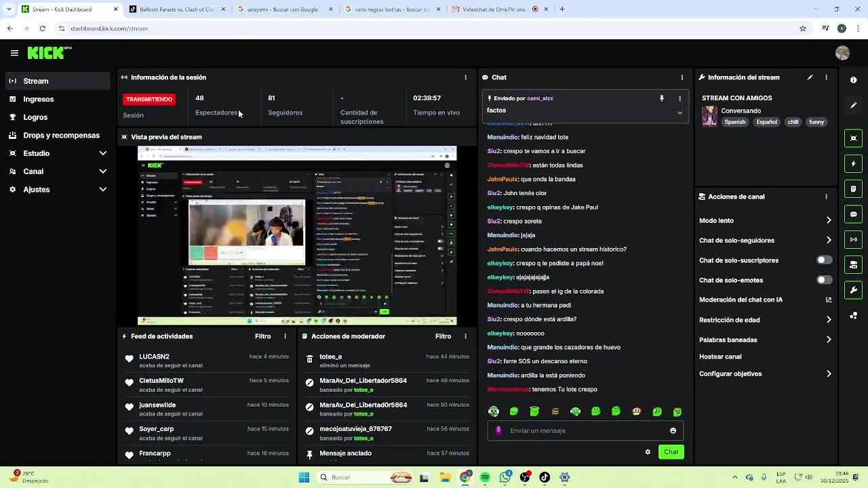Open Feed de actividades three-dot menu
The height and width of the screenshot is (488, 868).
click(285, 336)
